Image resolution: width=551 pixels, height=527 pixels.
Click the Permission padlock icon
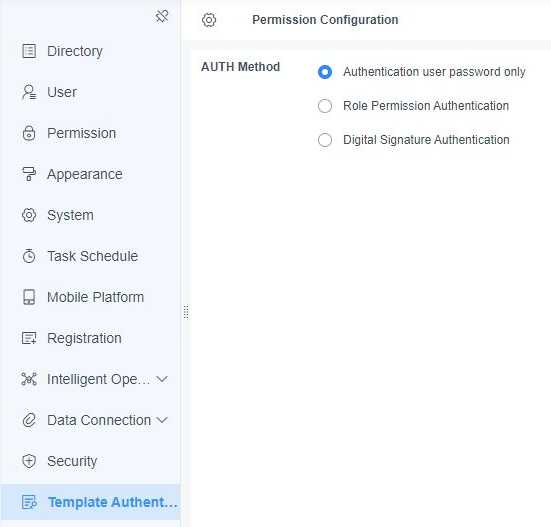(29, 133)
